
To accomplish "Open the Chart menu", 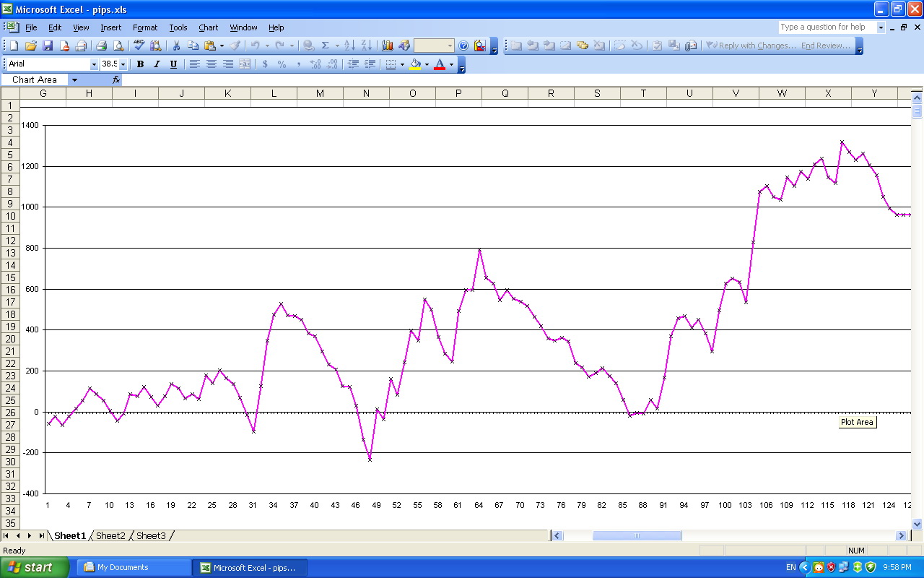I will [208, 27].
